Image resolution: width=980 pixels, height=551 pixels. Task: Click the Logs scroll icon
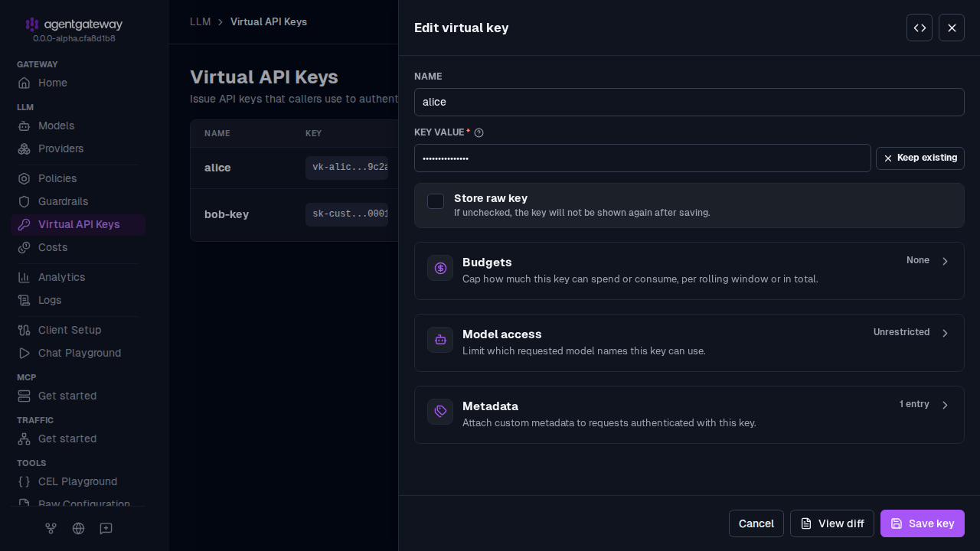[24, 300]
